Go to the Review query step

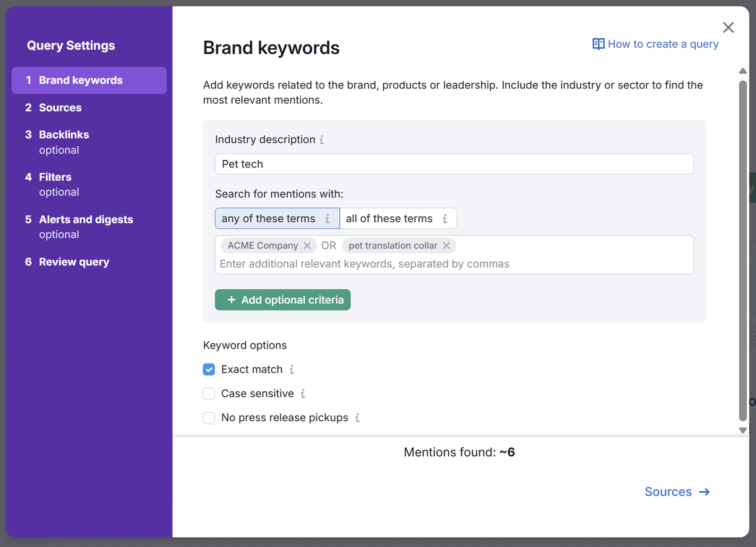pyautogui.click(x=74, y=261)
